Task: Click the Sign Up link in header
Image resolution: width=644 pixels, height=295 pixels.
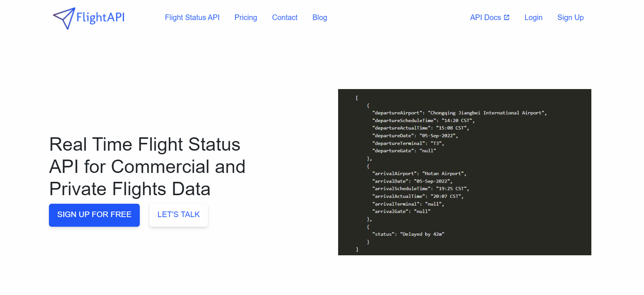Action: [x=570, y=17]
